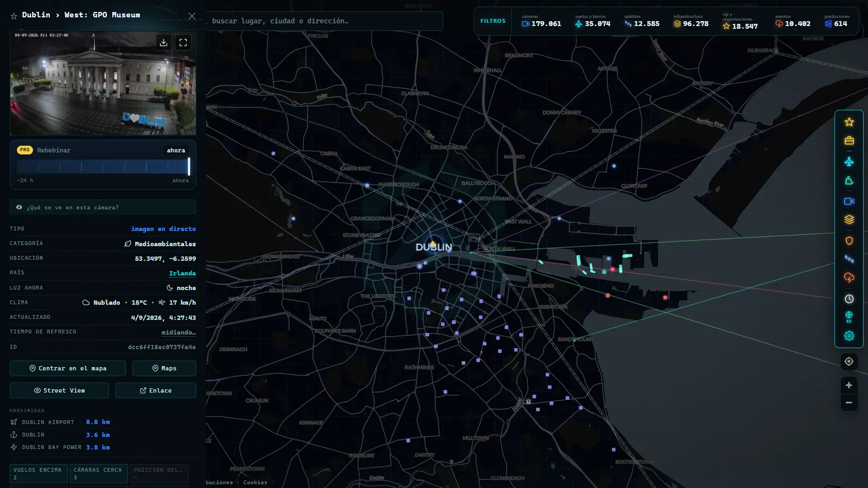Image resolution: width=868 pixels, height=488 pixels.
Task: Toggle the predicciones 614 filter
Action: click(x=837, y=21)
